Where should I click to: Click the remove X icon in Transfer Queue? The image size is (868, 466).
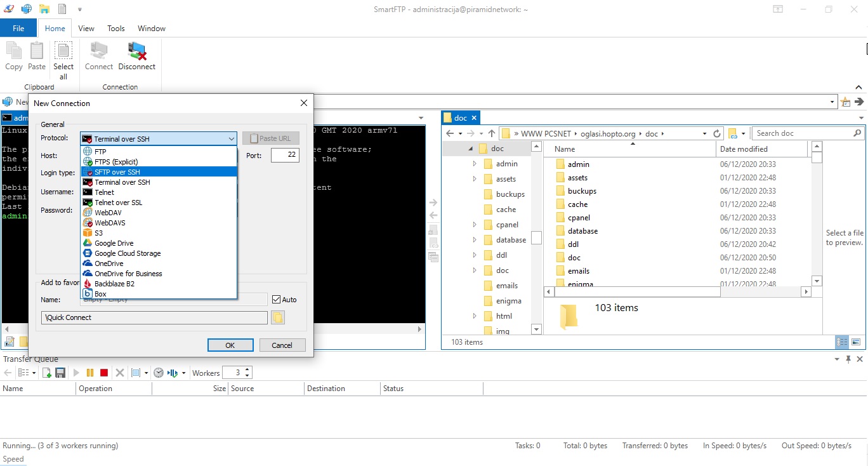pos(119,373)
